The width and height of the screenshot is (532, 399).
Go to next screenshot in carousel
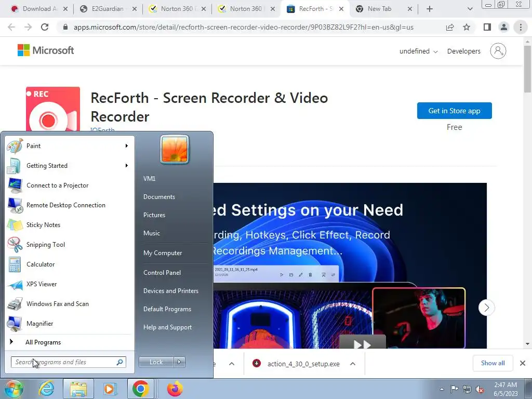(486, 308)
